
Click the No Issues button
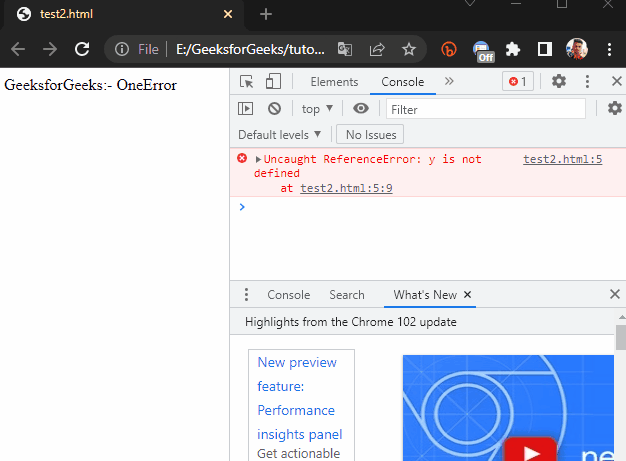click(370, 135)
